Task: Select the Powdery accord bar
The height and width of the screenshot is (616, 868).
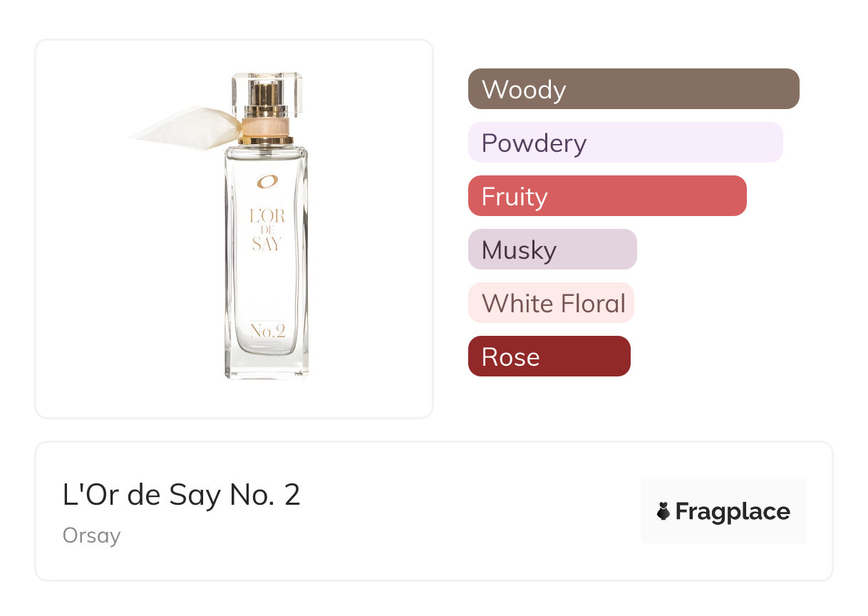Action: tap(625, 143)
